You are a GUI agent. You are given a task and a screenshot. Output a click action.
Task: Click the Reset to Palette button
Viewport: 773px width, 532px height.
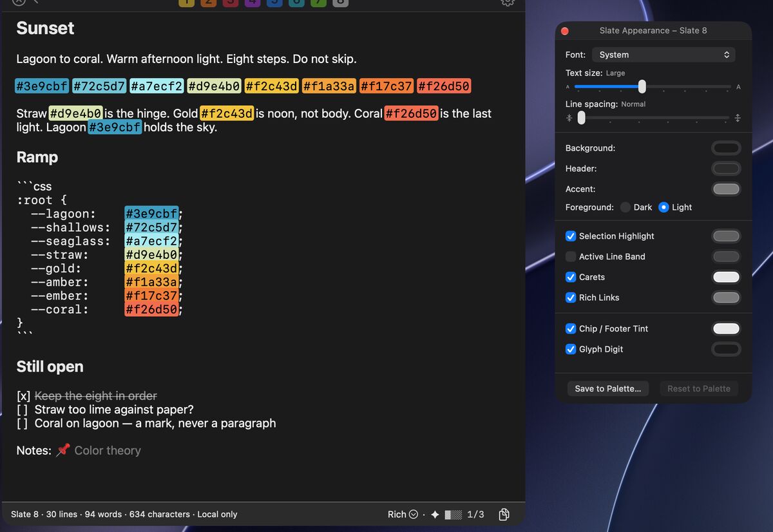[699, 388]
